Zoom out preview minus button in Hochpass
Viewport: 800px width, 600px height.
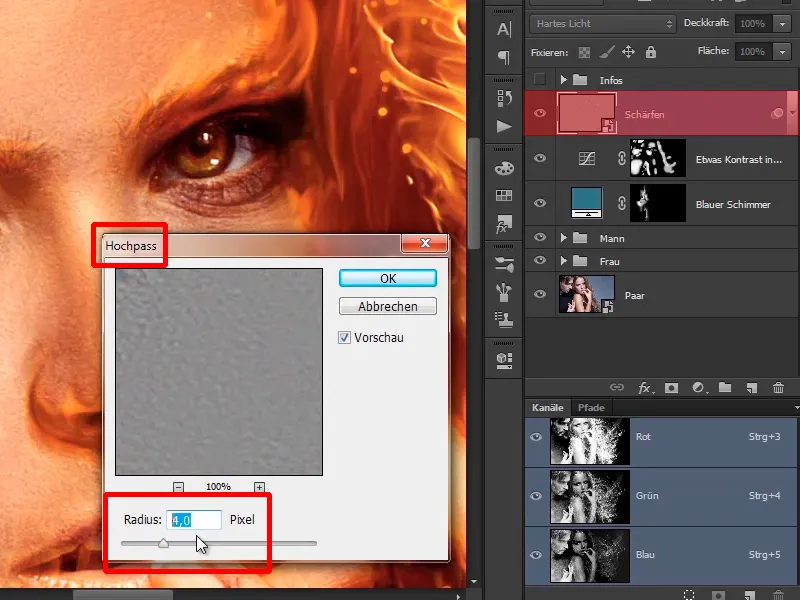[178, 487]
